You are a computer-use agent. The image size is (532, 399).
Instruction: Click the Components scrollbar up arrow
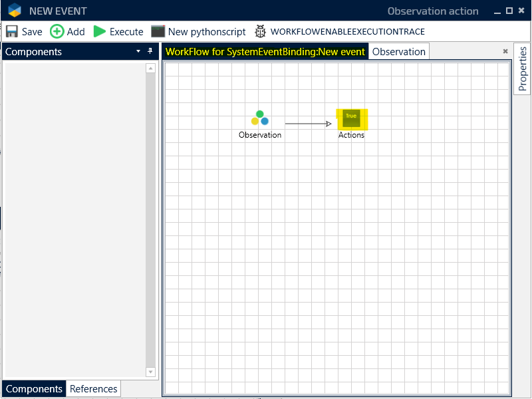(150, 68)
